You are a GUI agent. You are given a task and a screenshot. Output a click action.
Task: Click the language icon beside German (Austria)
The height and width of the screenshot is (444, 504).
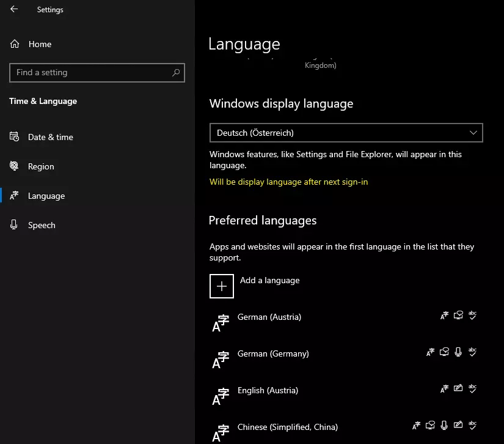click(221, 323)
